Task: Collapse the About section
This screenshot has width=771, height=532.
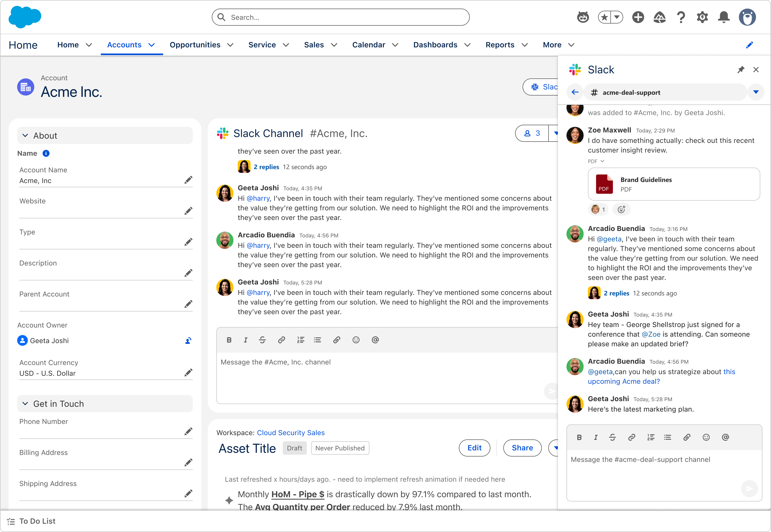Action: click(25, 136)
